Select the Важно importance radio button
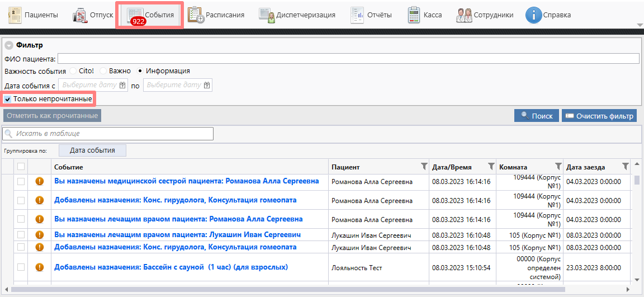Image resolution: width=644 pixels, height=297 pixels. pos(103,71)
